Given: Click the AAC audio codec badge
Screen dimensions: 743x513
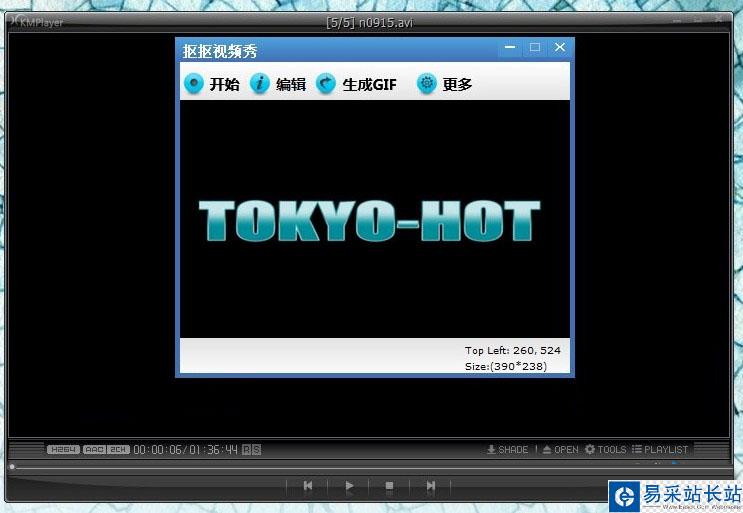Looking at the screenshot, I should click(x=94, y=450).
